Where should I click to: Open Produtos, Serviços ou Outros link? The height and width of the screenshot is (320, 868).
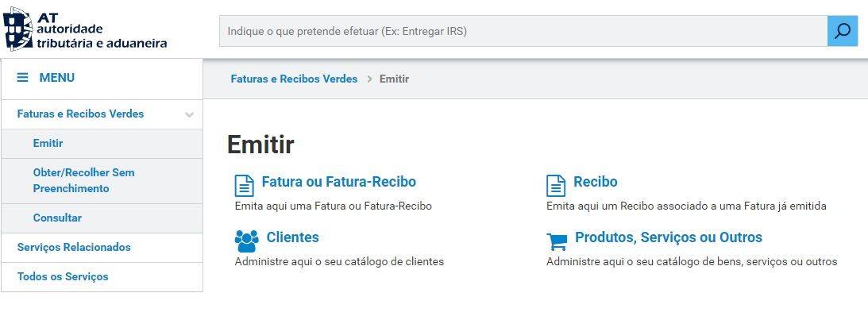(x=669, y=237)
